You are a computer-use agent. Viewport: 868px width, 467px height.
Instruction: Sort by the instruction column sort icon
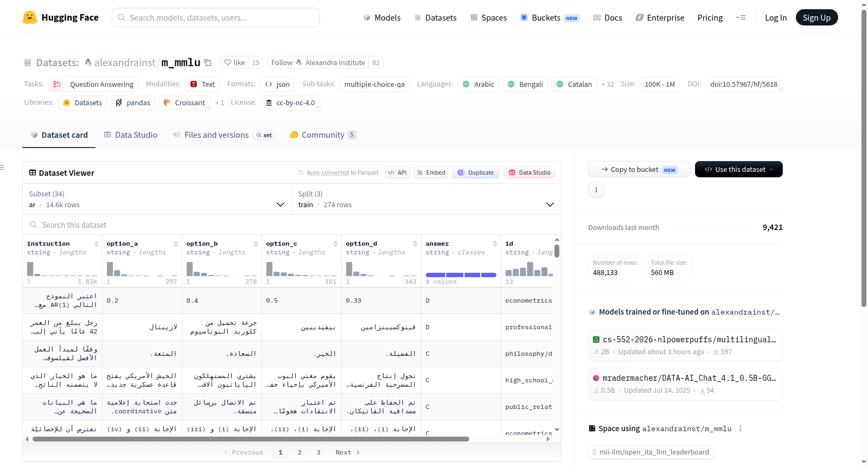(x=96, y=244)
